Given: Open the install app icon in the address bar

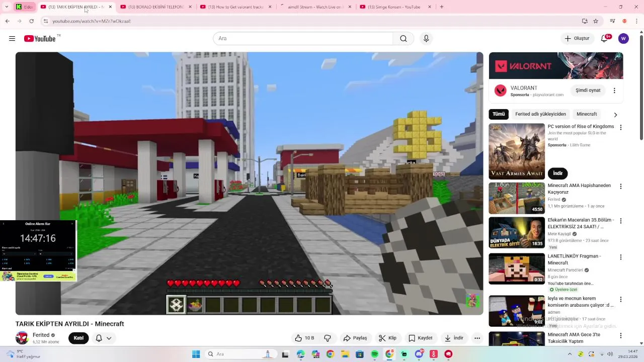Looking at the screenshot, I should 585,21.
